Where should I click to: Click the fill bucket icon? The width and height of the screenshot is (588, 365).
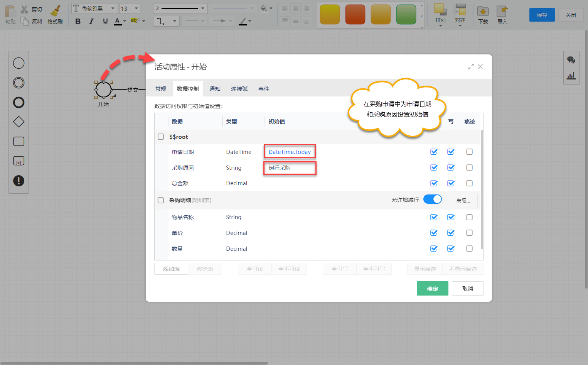(x=264, y=8)
